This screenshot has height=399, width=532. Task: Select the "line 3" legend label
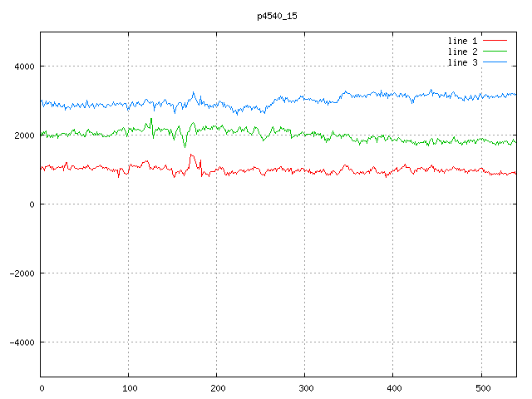463,63
